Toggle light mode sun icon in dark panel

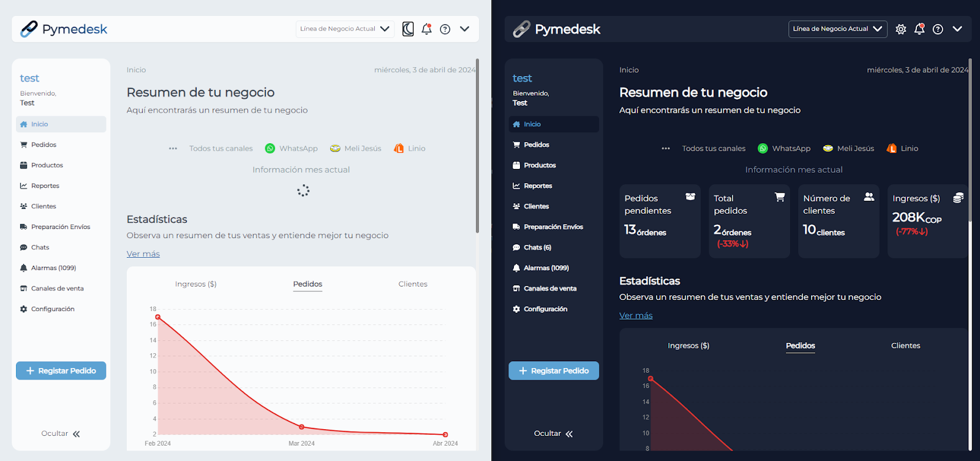(900, 29)
